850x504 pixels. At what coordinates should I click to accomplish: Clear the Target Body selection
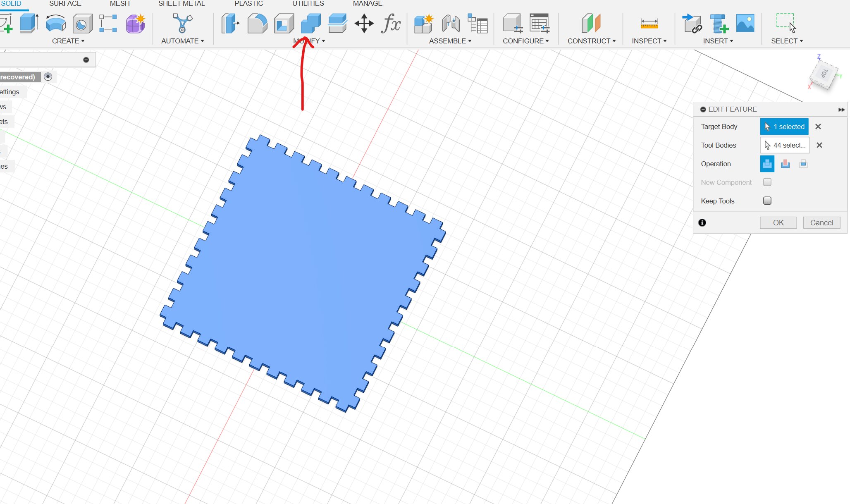pos(818,127)
